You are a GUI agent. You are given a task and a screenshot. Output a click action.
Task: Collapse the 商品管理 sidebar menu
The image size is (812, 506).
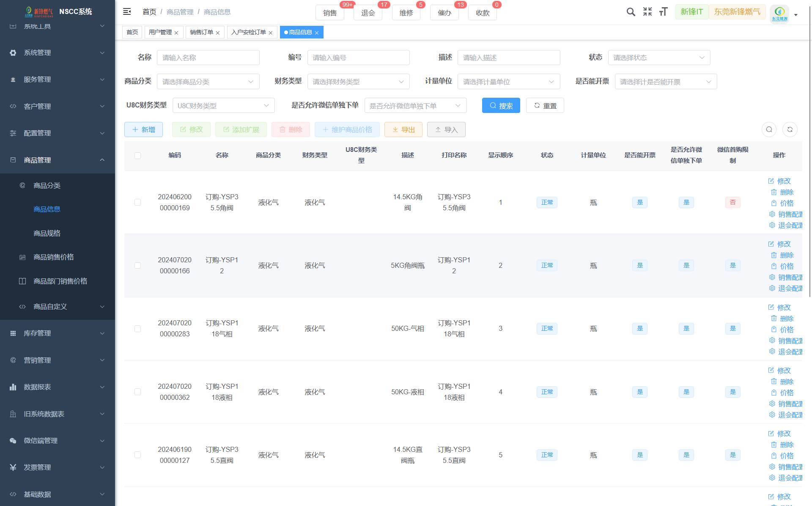coord(58,160)
